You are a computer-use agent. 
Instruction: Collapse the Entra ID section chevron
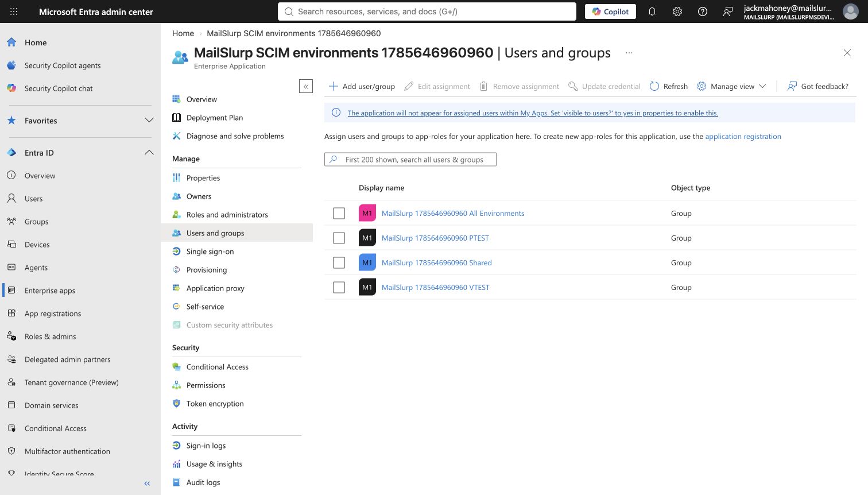[149, 153]
